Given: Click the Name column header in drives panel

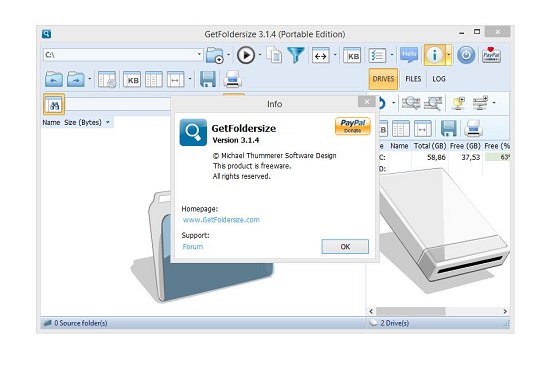Looking at the screenshot, I should (x=399, y=146).
